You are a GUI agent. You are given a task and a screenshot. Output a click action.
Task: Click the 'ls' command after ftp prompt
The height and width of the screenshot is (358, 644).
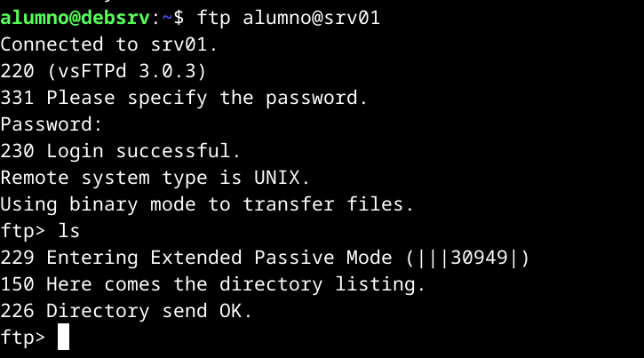69,231
